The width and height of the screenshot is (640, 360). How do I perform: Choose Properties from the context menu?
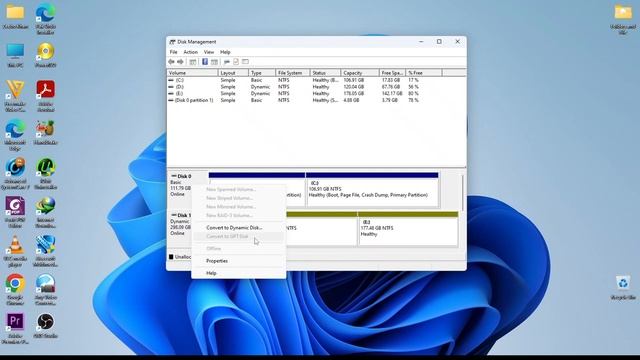click(x=238, y=261)
